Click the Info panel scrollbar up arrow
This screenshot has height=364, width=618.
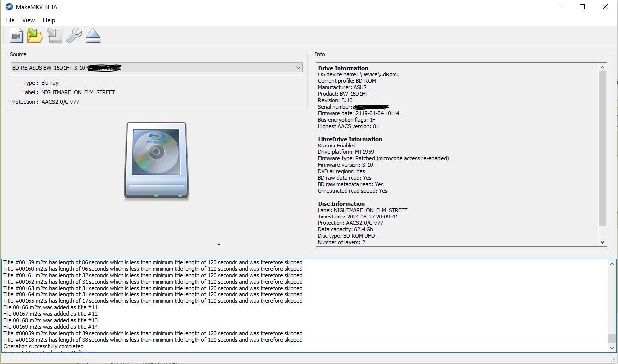(x=603, y=67)
